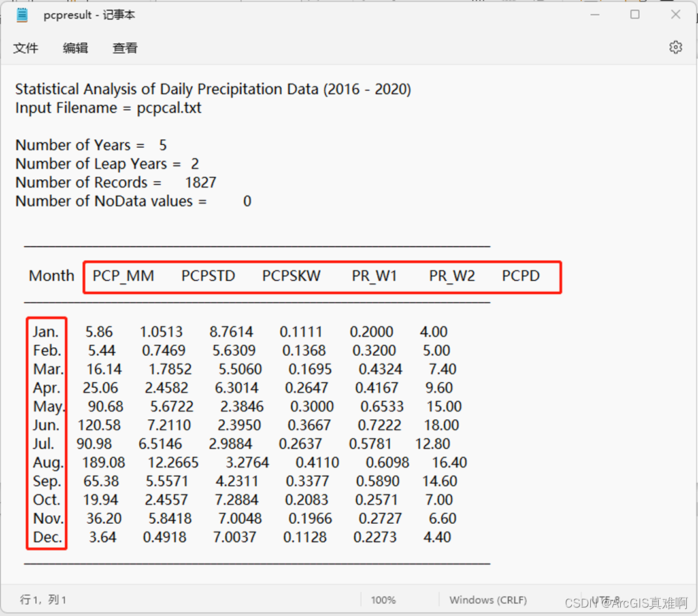Click value 120.58 in the Jun. row
This screenshot has height=616, width=698.
click(x=99, y=425)
